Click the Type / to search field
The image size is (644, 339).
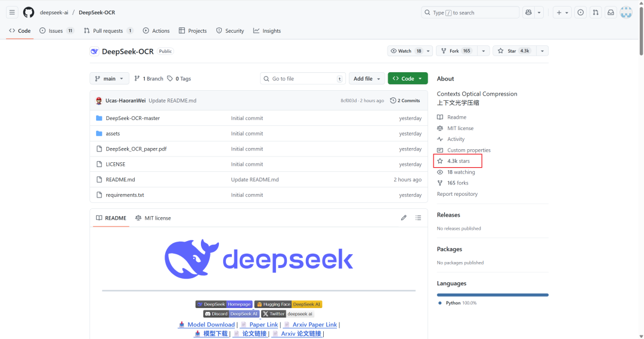470,13
